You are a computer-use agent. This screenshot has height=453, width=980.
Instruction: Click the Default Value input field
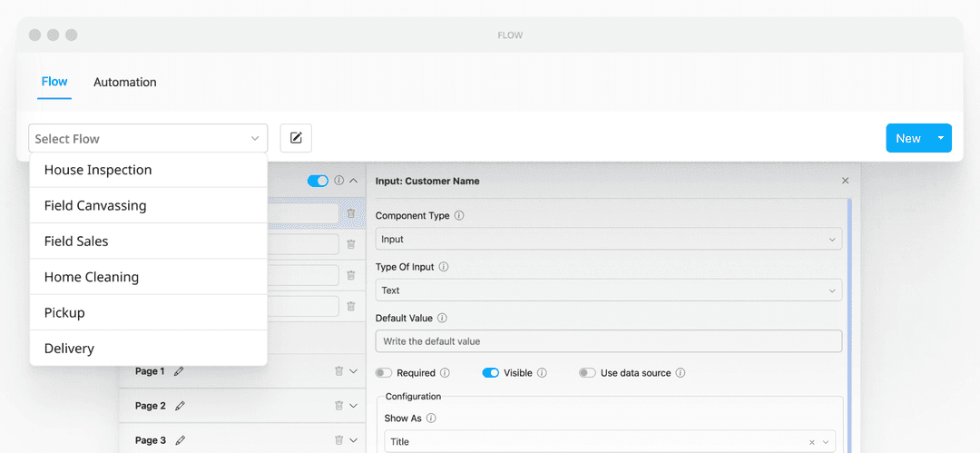click(608, 341)
